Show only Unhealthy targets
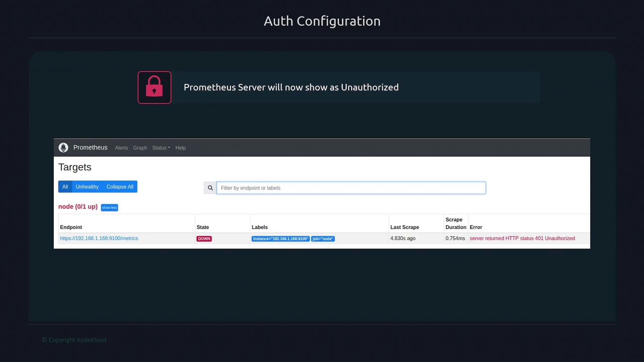644x362 pixels. point(87,187)
